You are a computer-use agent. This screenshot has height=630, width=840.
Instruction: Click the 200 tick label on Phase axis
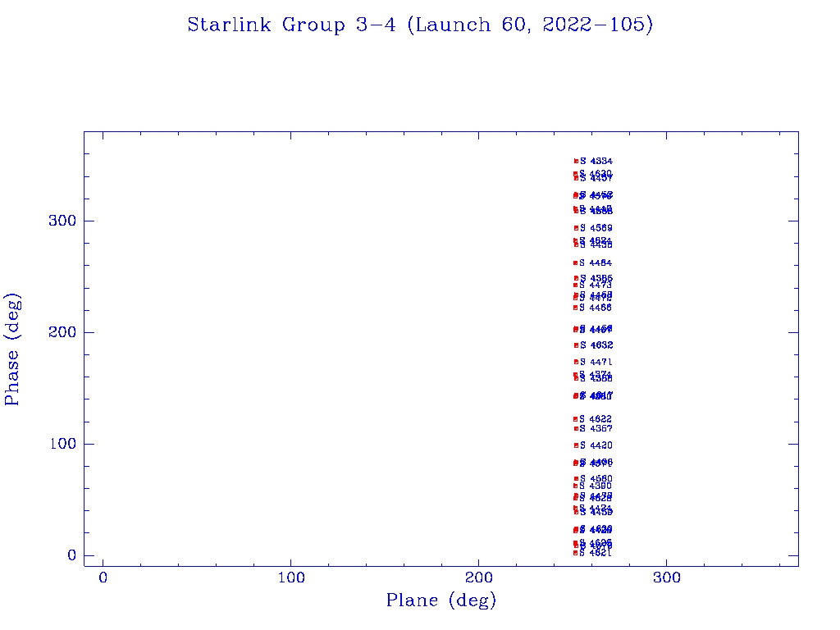click(x=62, y=332)
